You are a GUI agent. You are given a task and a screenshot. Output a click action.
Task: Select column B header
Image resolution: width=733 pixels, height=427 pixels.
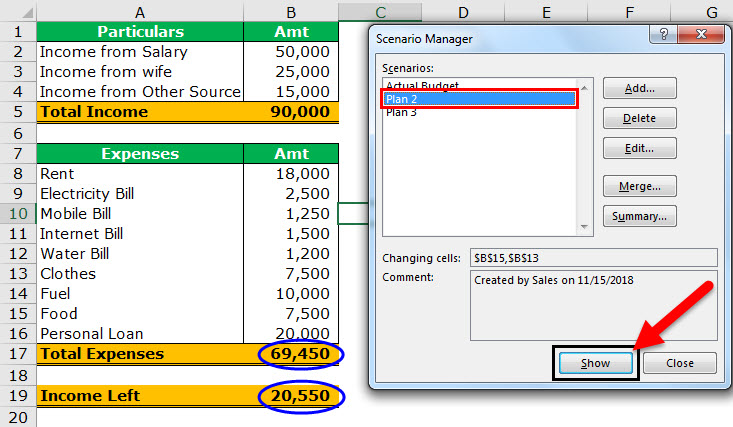click(x=291, y=12)
